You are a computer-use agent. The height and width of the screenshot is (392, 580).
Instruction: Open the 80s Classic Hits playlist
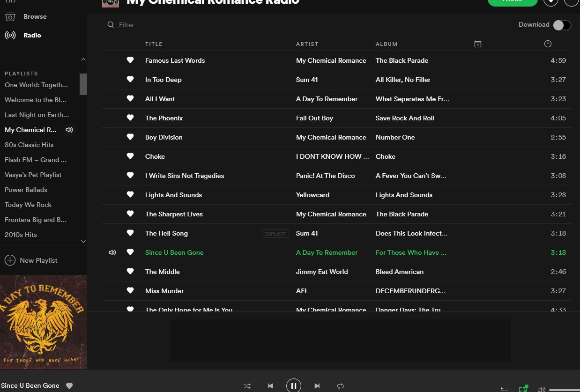(29, 145)
